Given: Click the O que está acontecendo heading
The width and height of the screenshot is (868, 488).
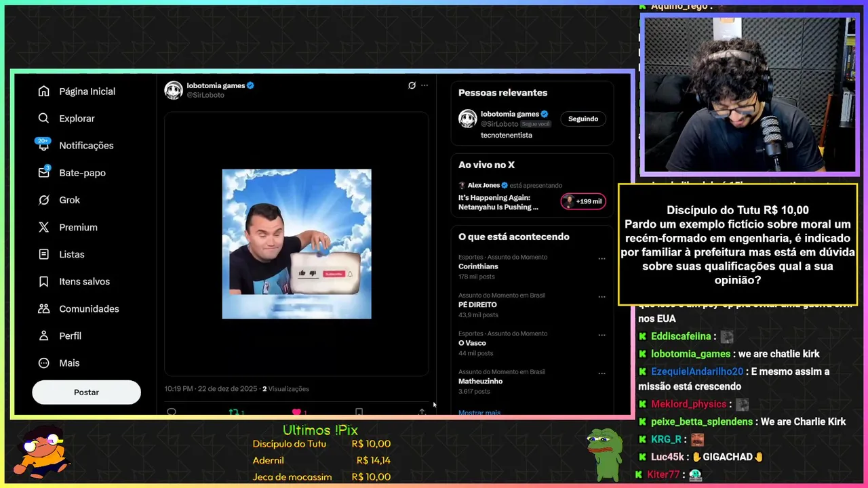Looking at the screenshot, I should [x=514, y=237].
